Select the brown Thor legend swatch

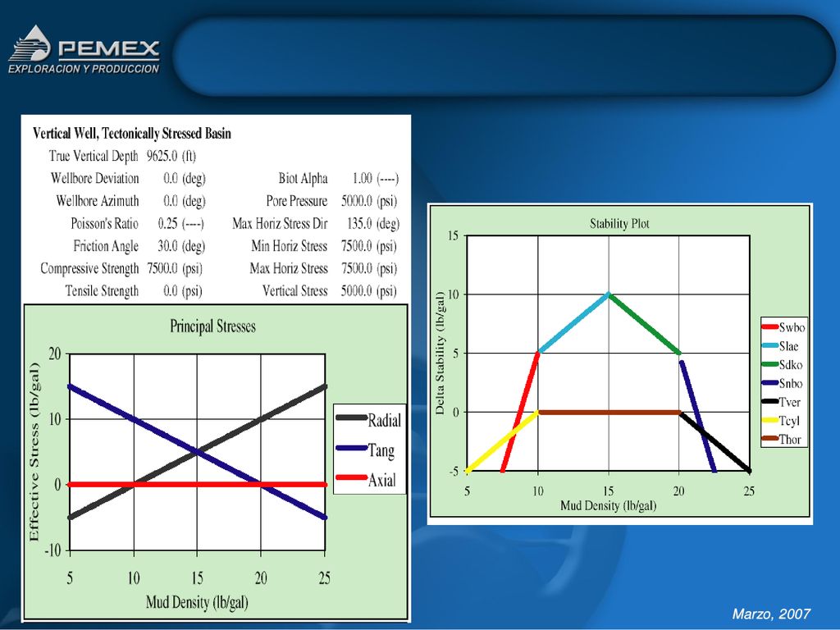point(769,440)
